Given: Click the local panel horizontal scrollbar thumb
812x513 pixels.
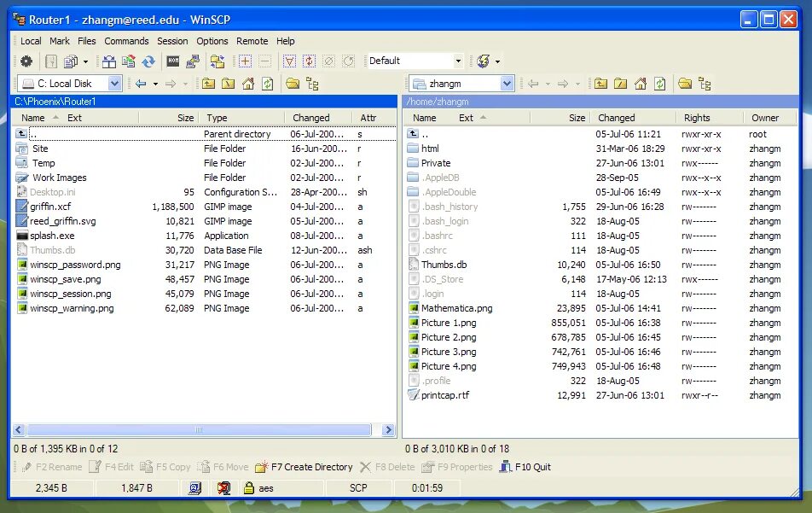Looking at the screenshot, I should click(199, 429).
